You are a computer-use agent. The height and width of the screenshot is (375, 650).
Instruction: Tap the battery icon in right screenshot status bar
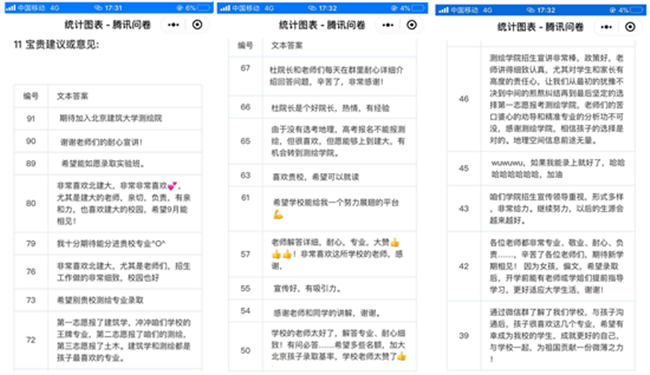point(636,10)
